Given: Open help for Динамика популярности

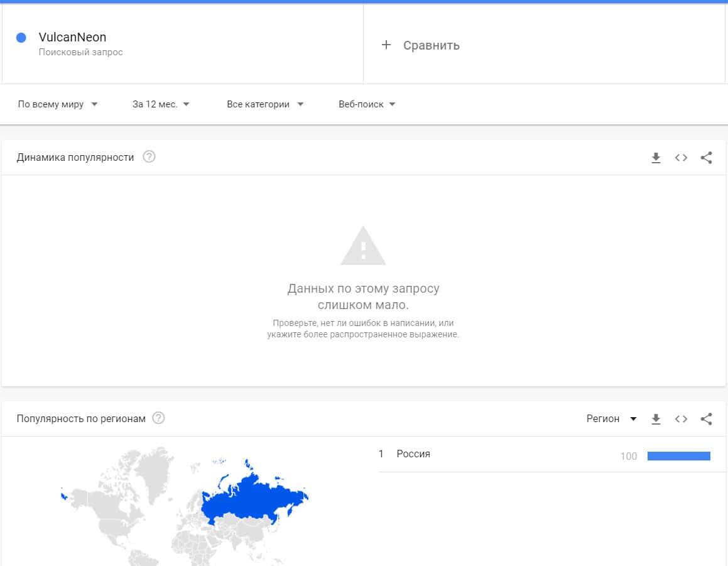Looking at the screenshot, I should point(149,157).
